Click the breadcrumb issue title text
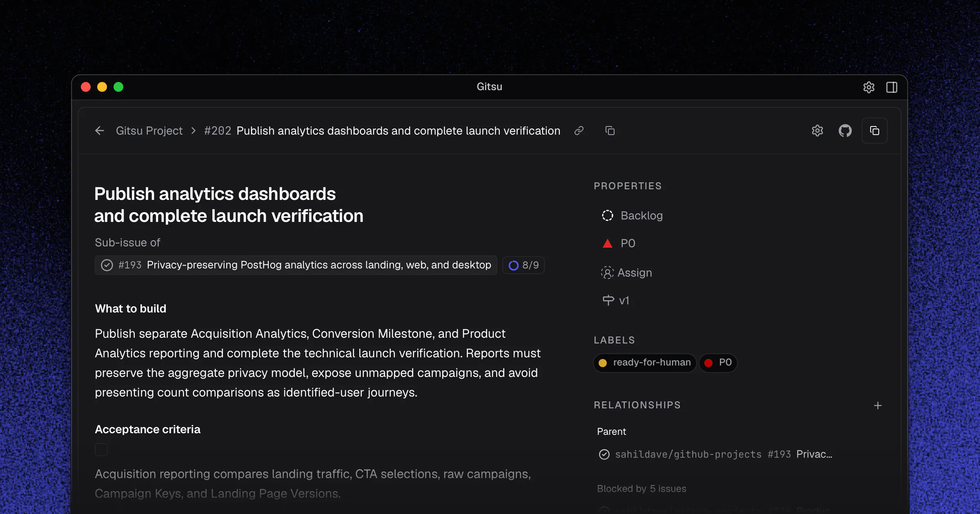Viewport: 980px width, 514px height. coord(398,131)
